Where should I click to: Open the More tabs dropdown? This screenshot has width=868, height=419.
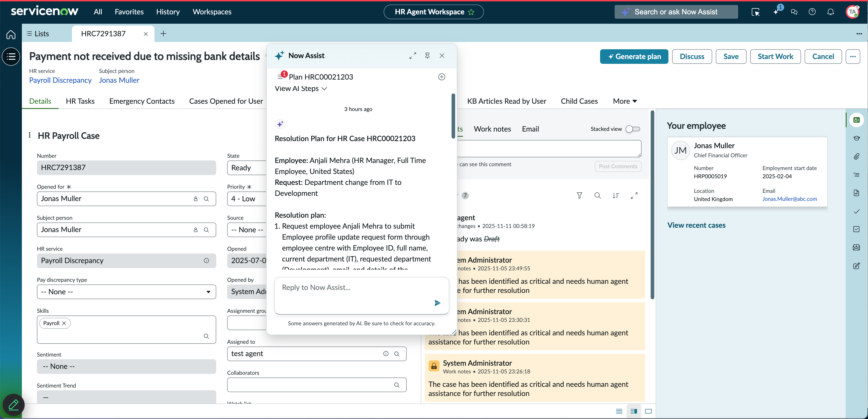point(625,101)
